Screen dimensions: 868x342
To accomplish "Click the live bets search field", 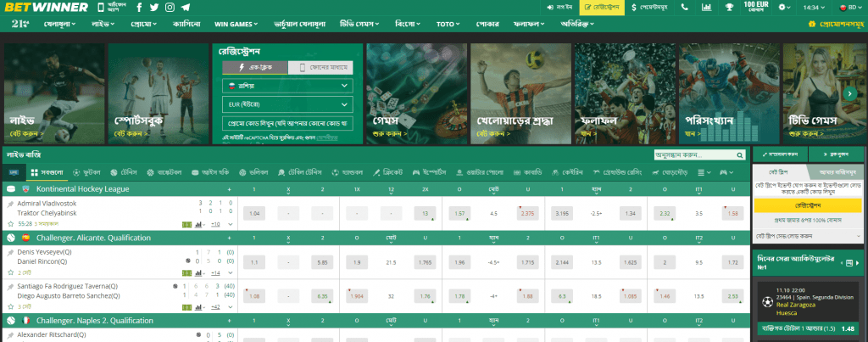I will [x=693, y=155].
